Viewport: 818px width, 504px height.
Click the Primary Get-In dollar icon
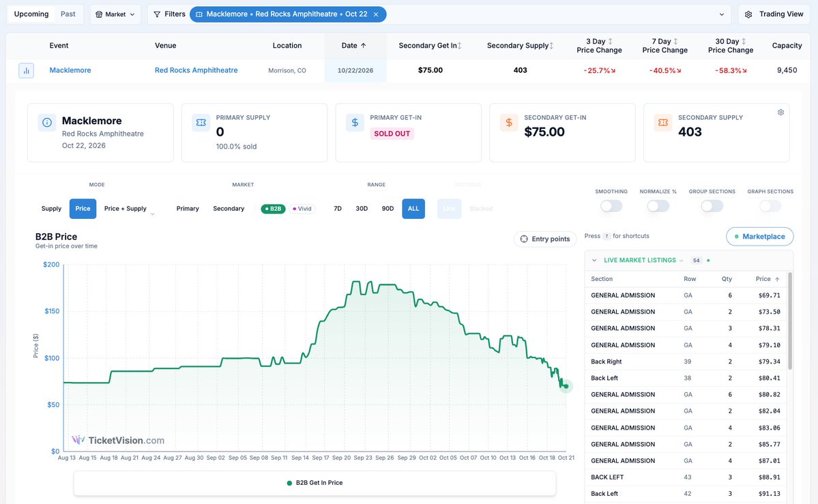pos(355,123)
